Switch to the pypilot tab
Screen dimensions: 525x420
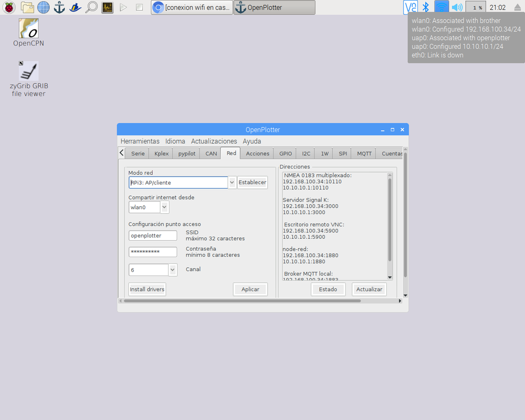186,153
